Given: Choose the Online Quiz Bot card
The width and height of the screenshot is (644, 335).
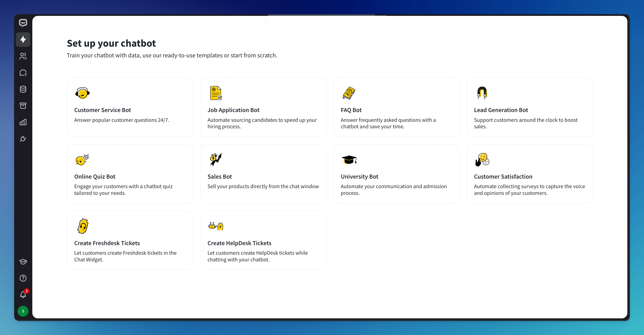Looking at the screenshot, I should tap(130, 174).
